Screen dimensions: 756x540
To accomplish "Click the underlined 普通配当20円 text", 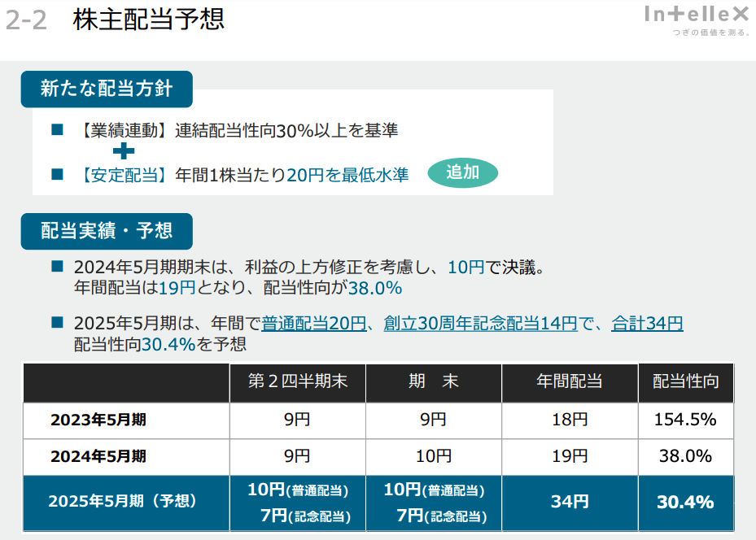I will point(314,323).
